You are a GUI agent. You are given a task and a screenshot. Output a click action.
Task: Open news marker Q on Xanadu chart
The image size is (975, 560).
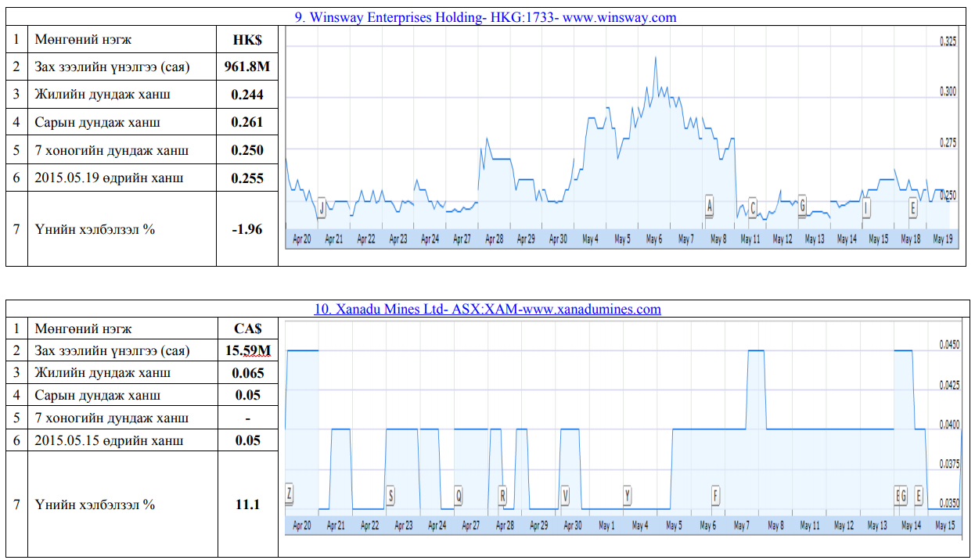pos(459,495)
